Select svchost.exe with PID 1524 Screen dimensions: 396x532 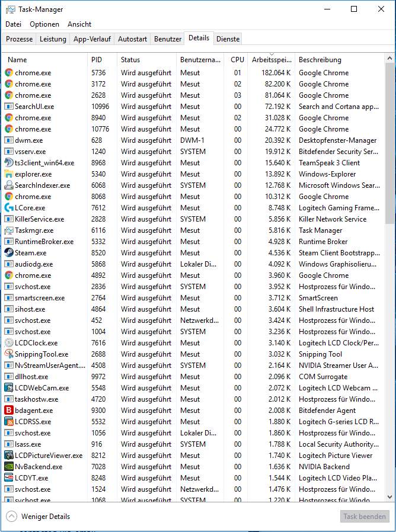[x=194, y=489]
